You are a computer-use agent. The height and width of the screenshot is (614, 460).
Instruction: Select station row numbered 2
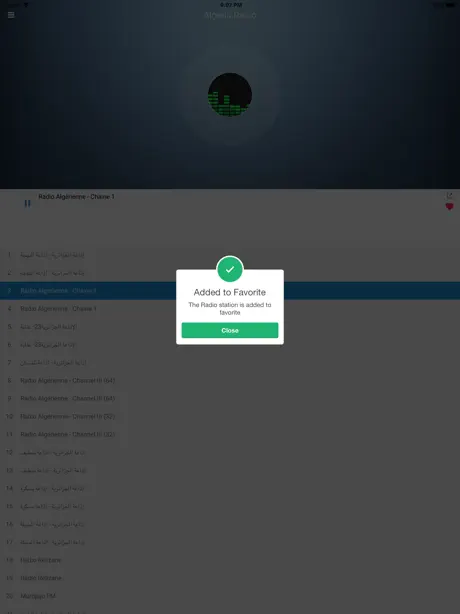(230, 273)
